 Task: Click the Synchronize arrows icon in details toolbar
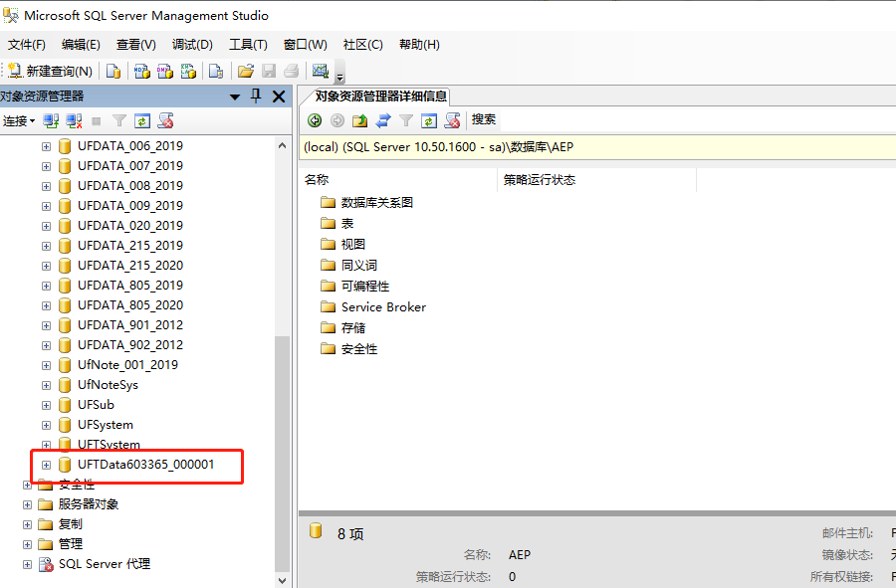point(382,120)
